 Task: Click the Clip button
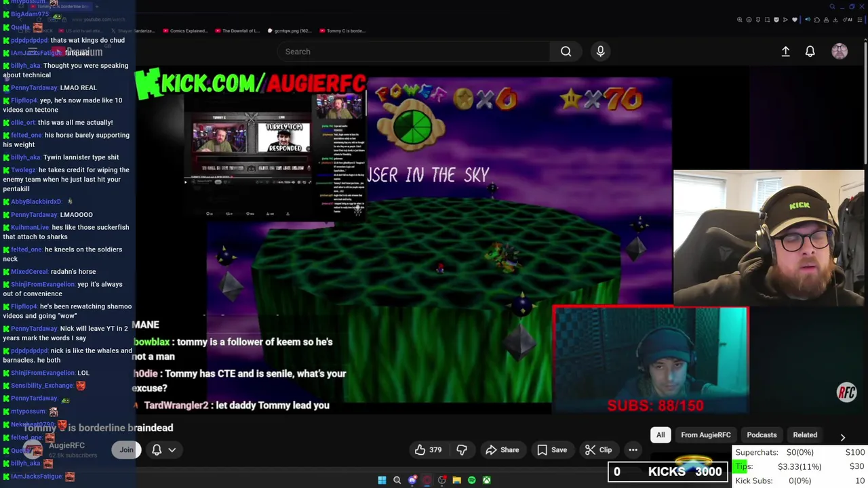598,450
